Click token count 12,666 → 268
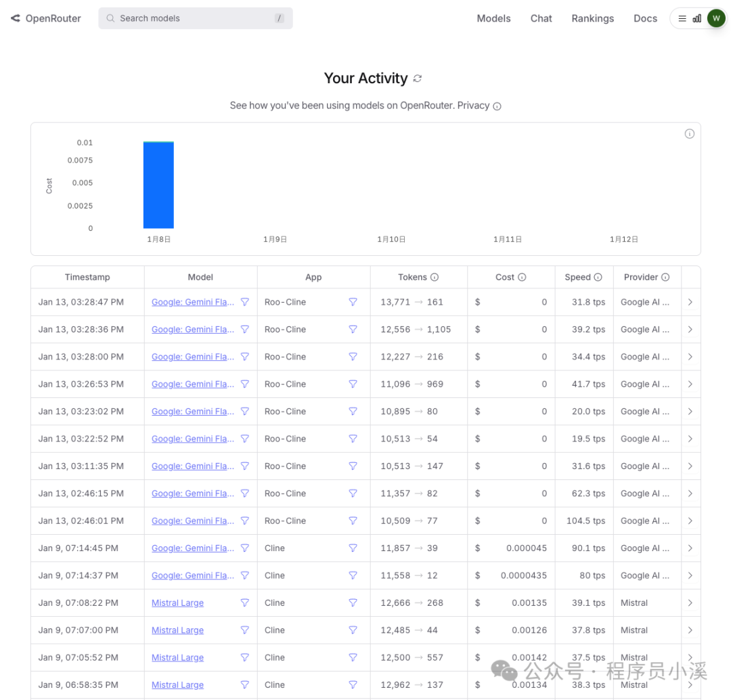This screenshot has height=700, width=731. click(412, 603)
